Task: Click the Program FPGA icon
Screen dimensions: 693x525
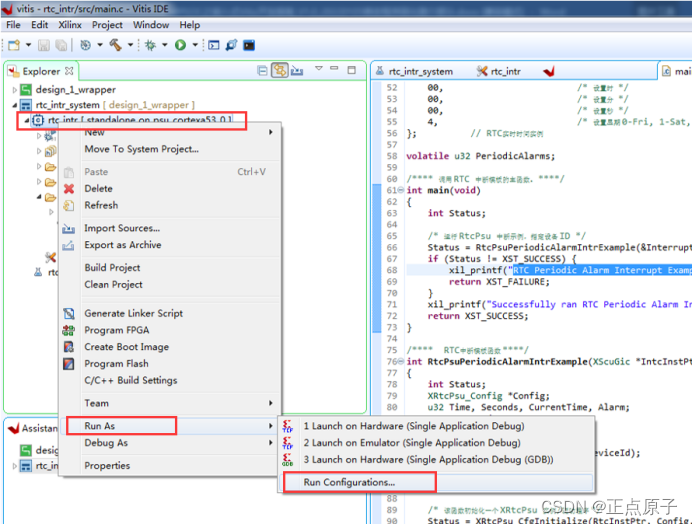Action: click(x=69, y=331)
